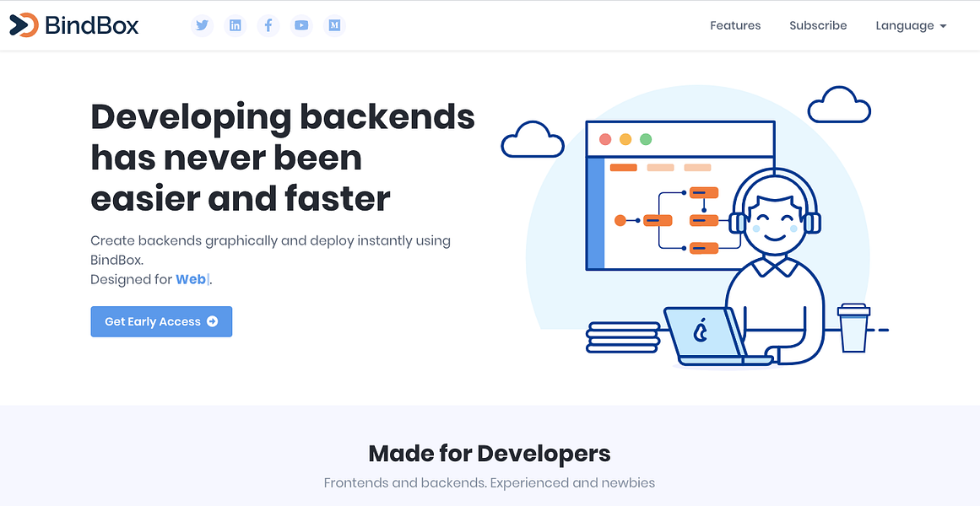Click the arrow icon in Get Early Access
Viewport: 980px width, 506px height.
coord(213,321)
